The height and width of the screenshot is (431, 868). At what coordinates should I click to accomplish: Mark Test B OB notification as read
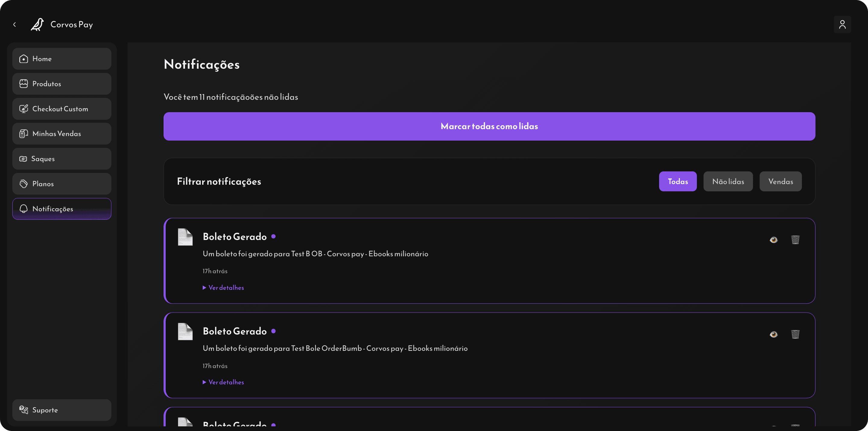tap(774, 240)
